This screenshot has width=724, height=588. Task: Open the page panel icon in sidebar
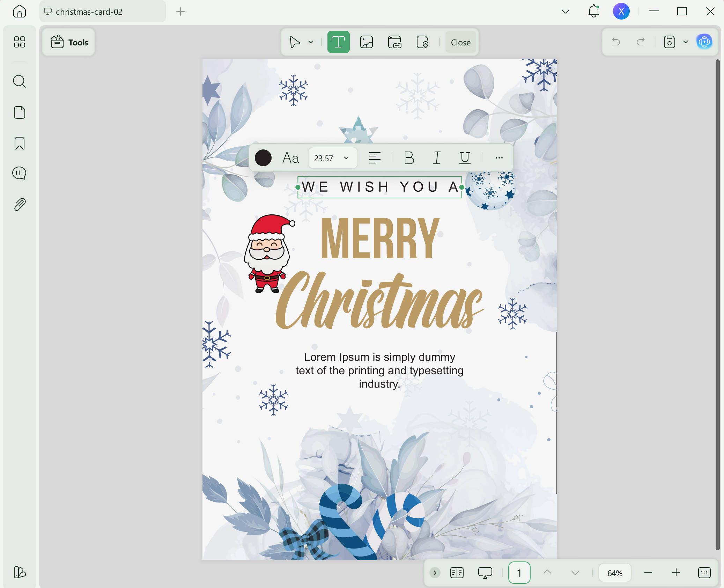point(19,112)
